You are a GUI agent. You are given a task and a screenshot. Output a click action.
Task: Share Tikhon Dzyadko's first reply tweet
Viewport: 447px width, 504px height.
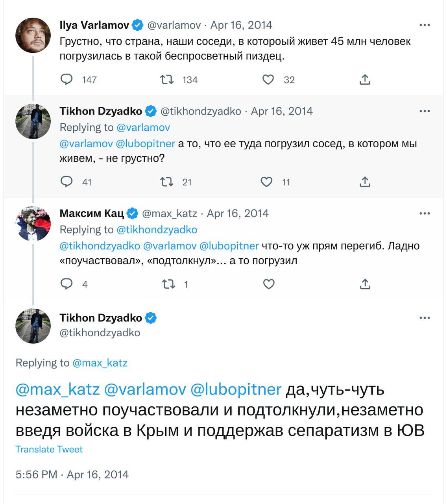point(365,182)
